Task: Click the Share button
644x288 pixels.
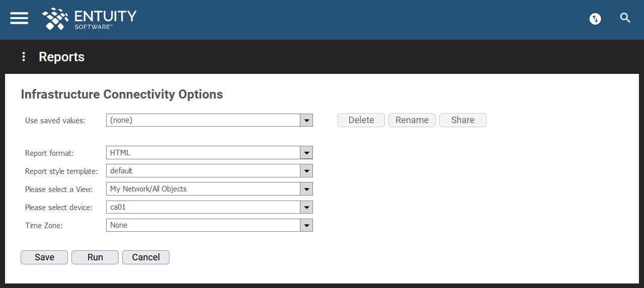Action: point(463,120)
